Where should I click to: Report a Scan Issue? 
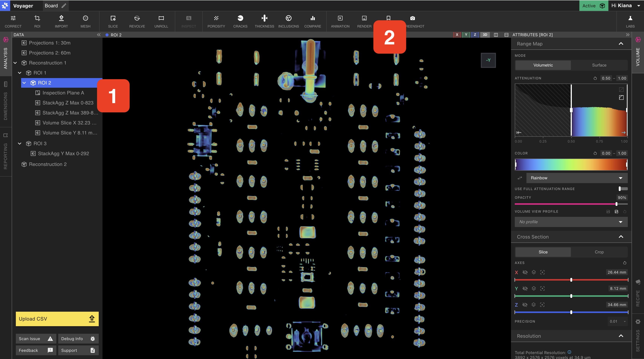[x=36, y=338]
